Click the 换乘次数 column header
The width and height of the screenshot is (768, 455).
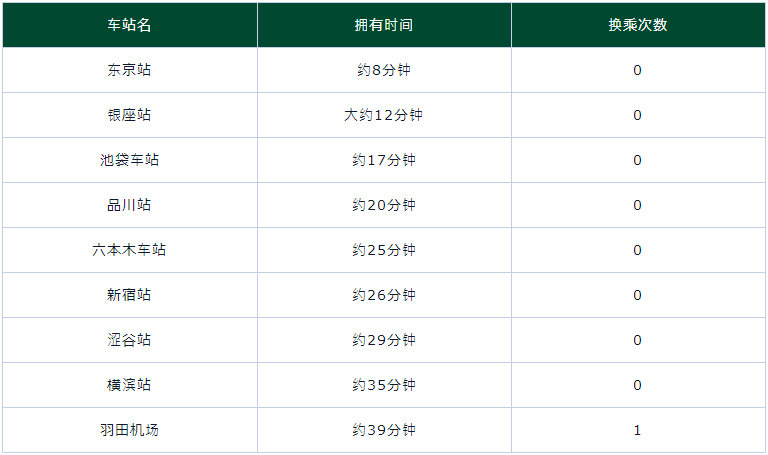click(637, 25)
